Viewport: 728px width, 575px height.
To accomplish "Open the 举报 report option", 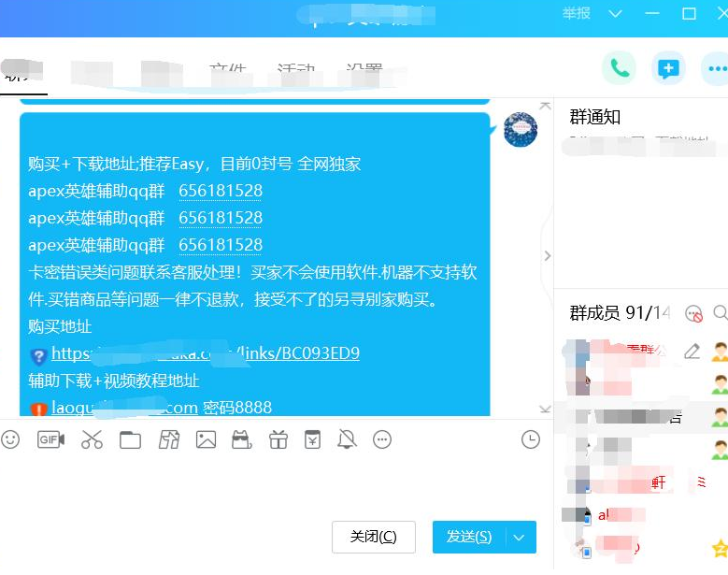I will coord(577,13).
